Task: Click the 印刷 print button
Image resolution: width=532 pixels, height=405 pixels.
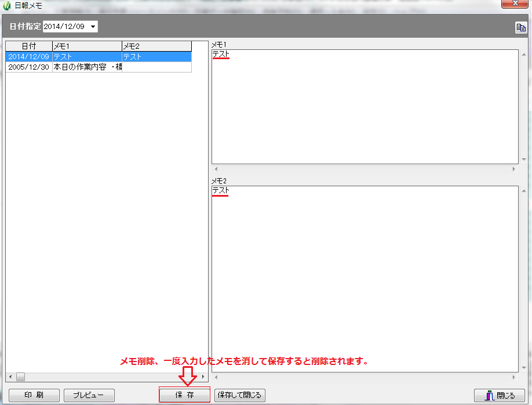Action: pyautogui.click(x=34, y=395)
